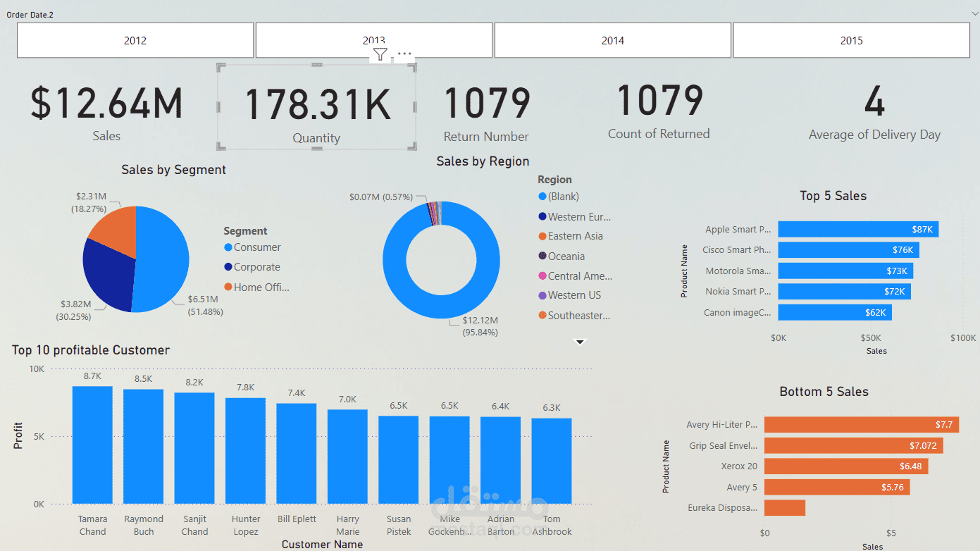Expand the dropdown arrow below Sales by Region donut
This screenshot has height=551, width=980.
tap(580, 342)
